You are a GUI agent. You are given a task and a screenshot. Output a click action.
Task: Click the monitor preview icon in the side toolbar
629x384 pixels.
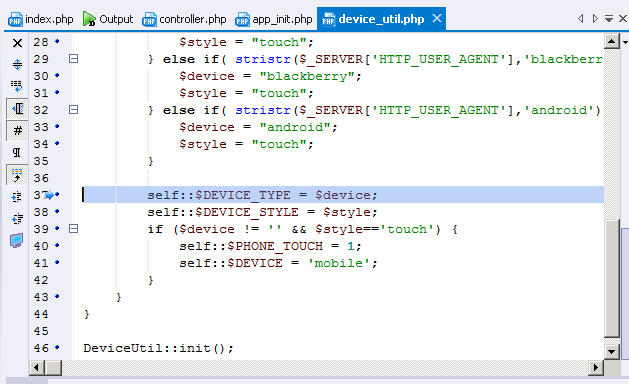(16, 241)
